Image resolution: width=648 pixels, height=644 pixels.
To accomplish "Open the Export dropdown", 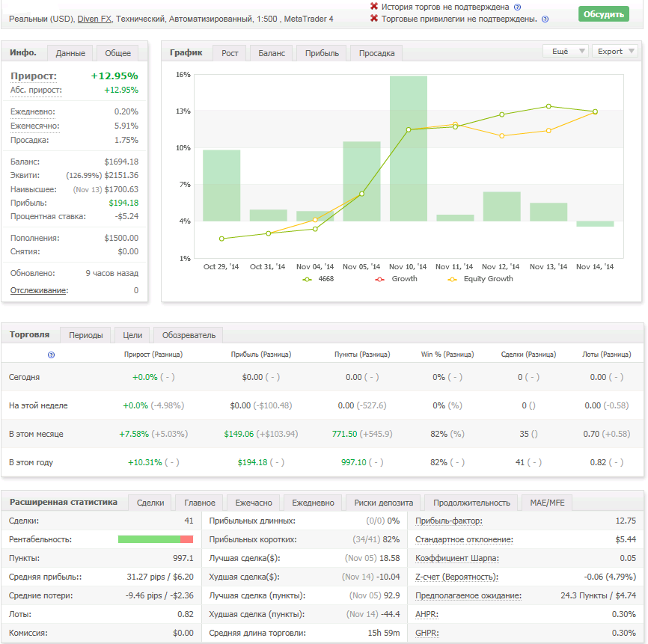I will coord(615,51).
